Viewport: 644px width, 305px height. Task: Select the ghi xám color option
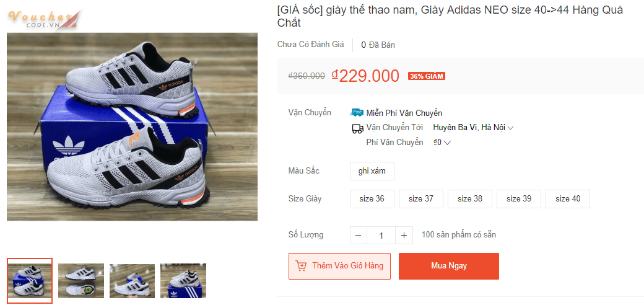click(x=372, y=171)
